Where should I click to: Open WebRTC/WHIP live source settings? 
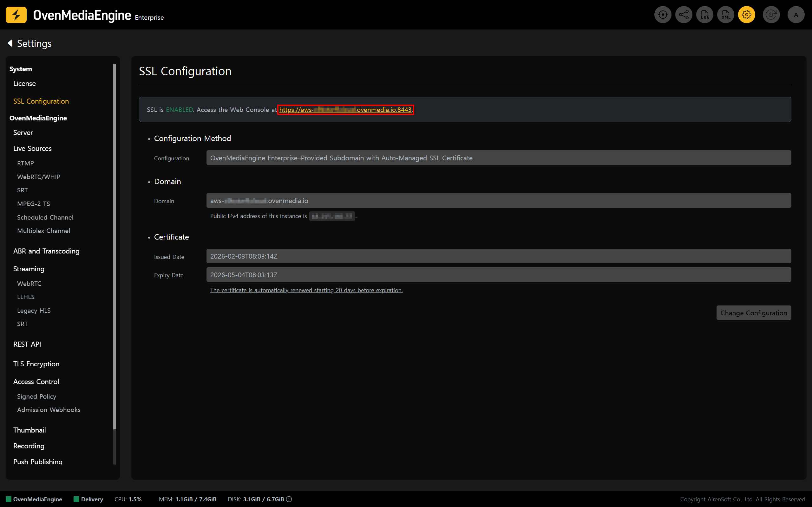[x=39, y=177]
